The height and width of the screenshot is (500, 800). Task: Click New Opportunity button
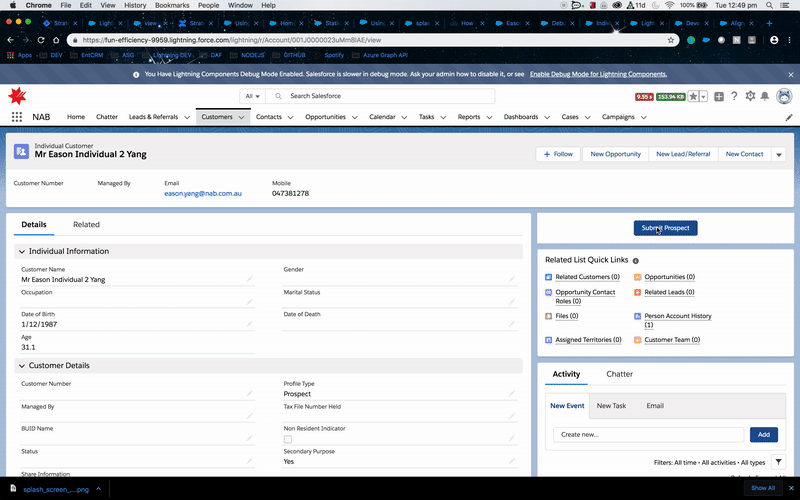[615, 154]
